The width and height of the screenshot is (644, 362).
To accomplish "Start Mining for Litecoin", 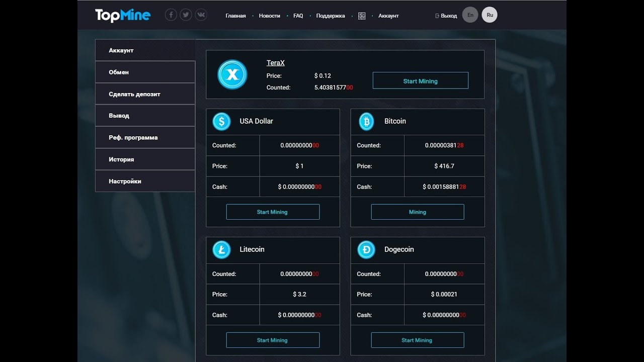I will point(273,340).
